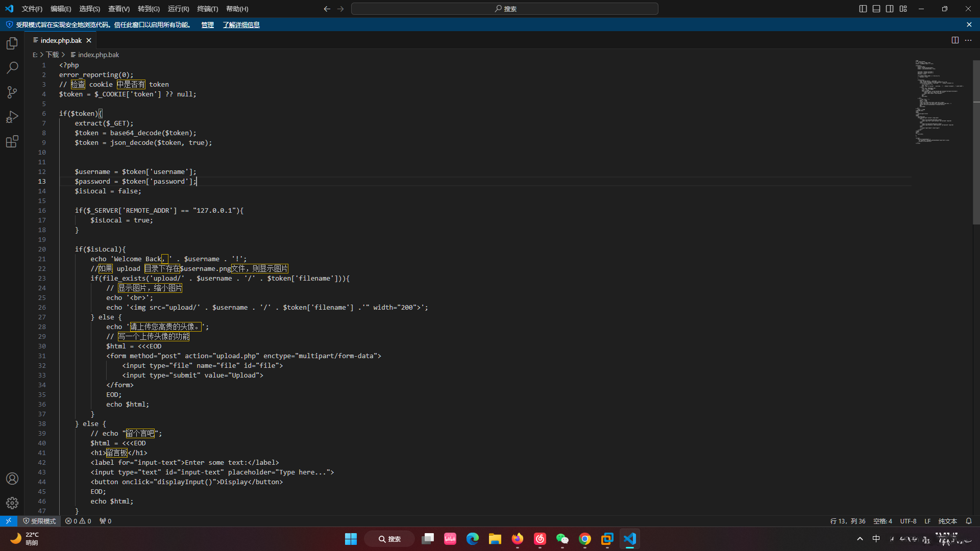Open Source Control view

[12, 92]
